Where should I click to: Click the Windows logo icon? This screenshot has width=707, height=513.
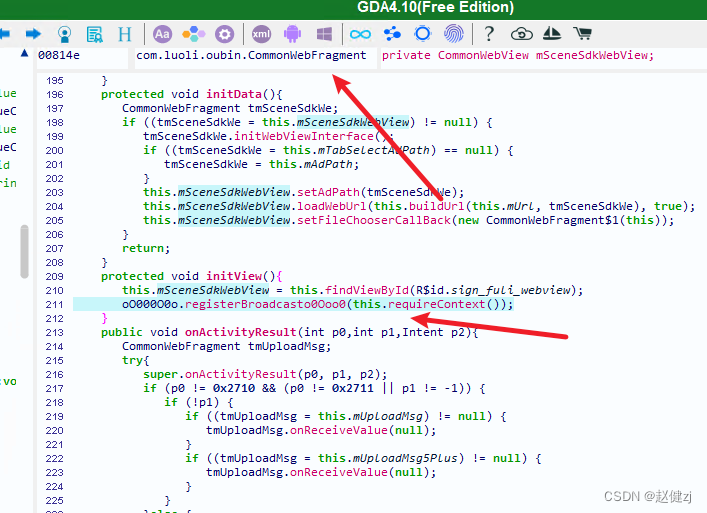[x=324, y=34]
